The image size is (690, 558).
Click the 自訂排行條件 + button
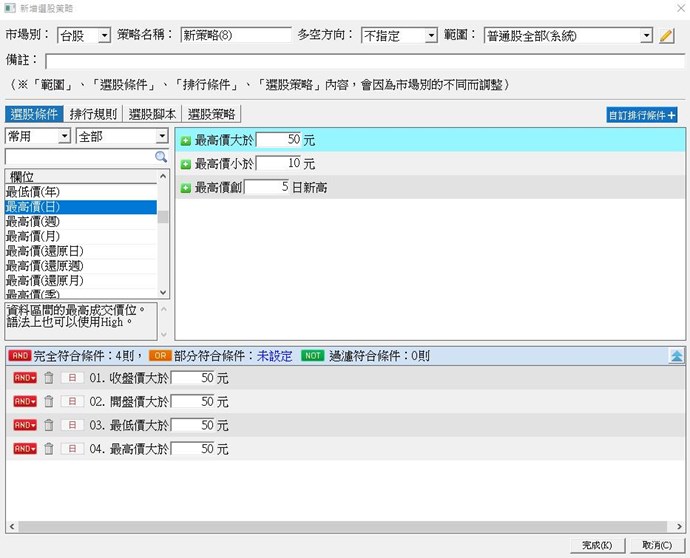click(642, 115)
